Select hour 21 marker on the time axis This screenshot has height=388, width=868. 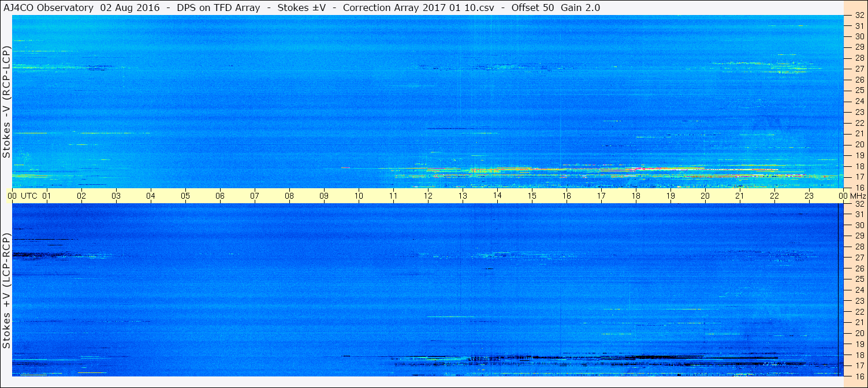coord(740,196)
